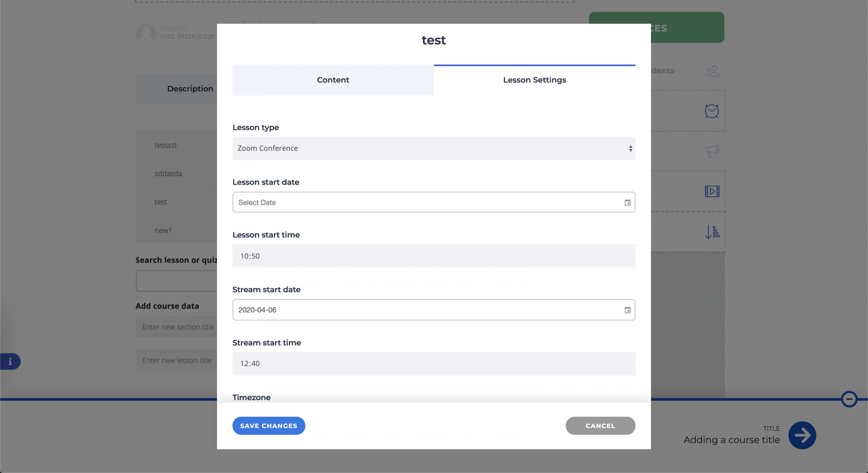Click the test instructor name
The image size is (868, 473).
click(188, 36)
